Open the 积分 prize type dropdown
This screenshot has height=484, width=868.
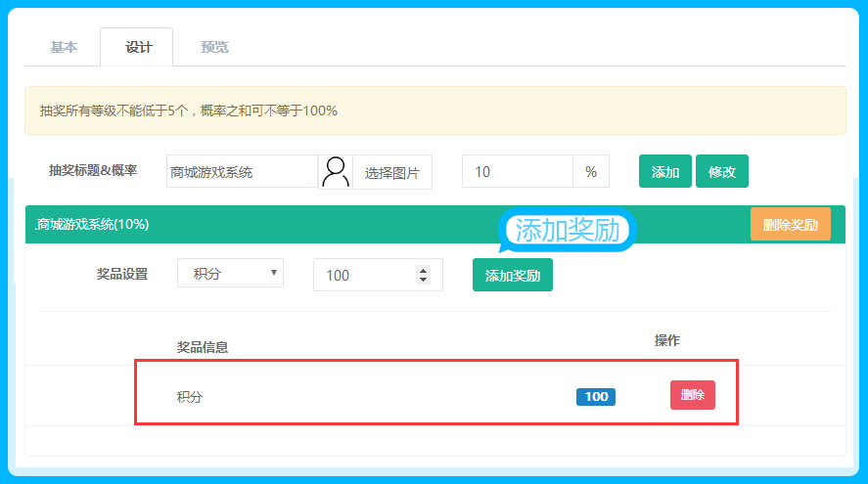(x=230, y=274)
